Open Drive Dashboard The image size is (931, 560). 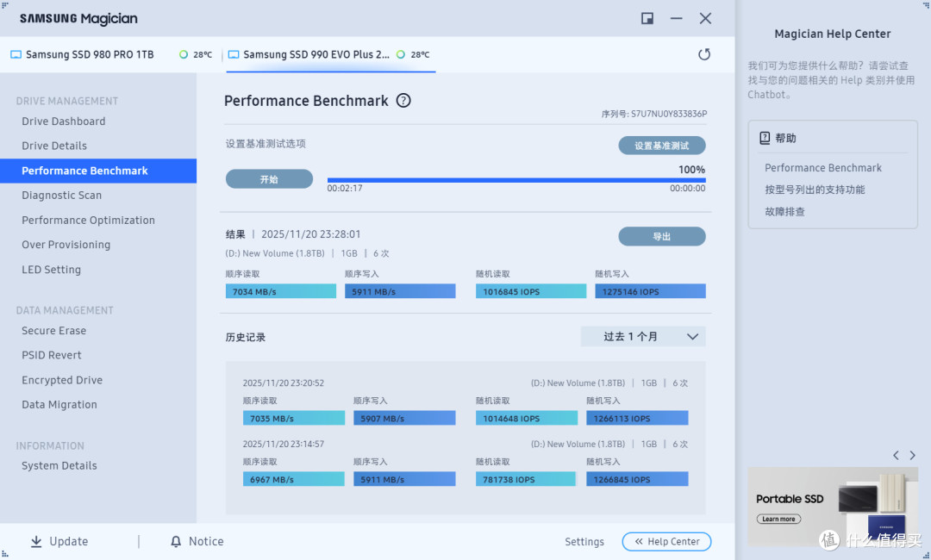point(64,121)
